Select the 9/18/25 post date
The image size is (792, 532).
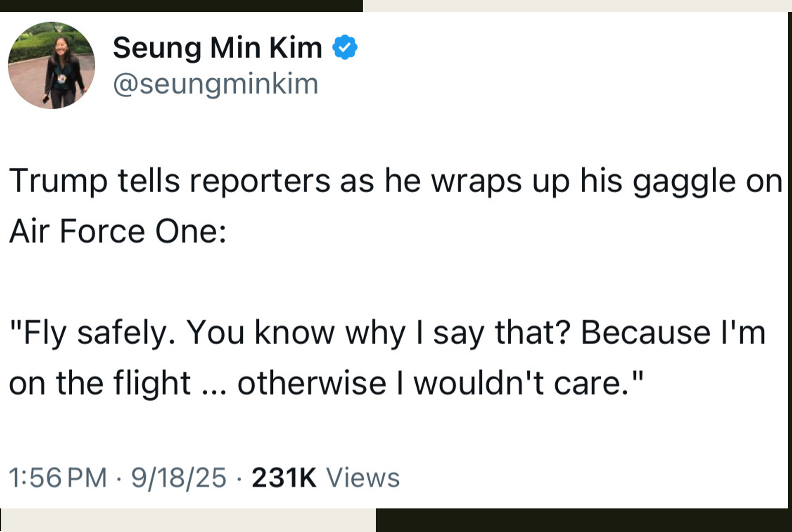179,477
